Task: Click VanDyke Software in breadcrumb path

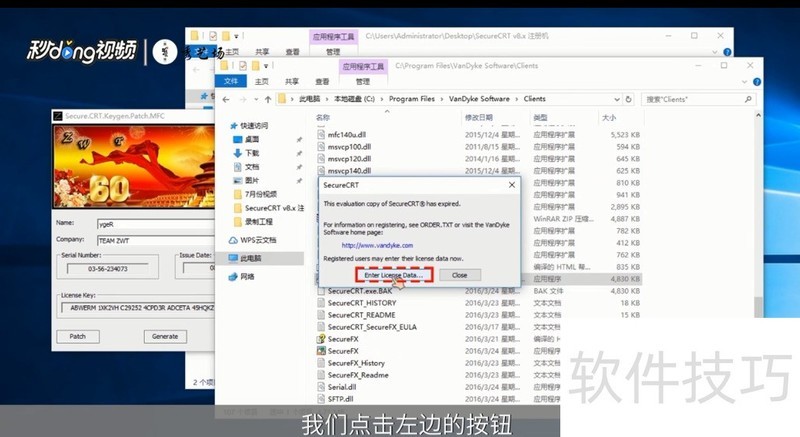Action: 479,99
